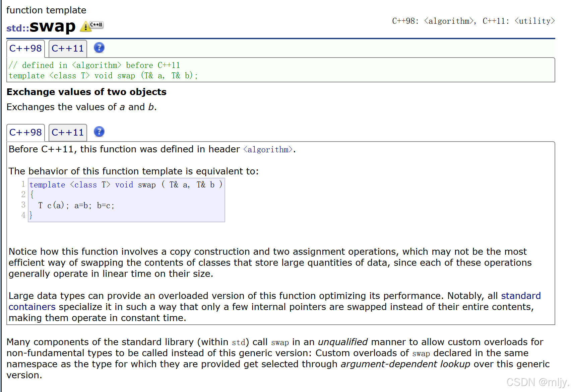Image resolution: width=571 pixels, height=392 pixels.
Task: Click the C++11 warning icon beside swap title
Action: point(92,26)
